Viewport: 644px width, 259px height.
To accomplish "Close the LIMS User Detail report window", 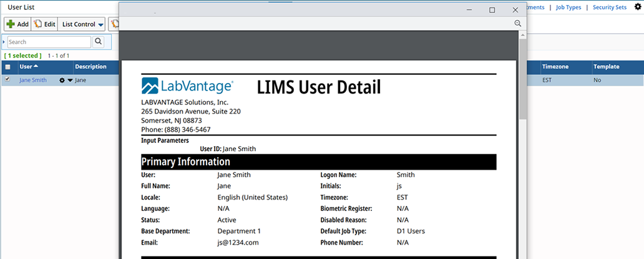I will 515,10.
